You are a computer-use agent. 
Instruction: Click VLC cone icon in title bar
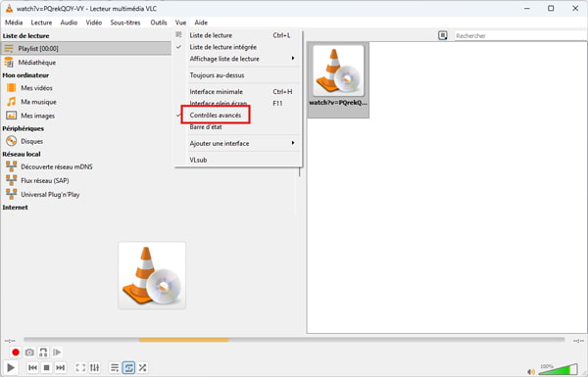(9, 8)
